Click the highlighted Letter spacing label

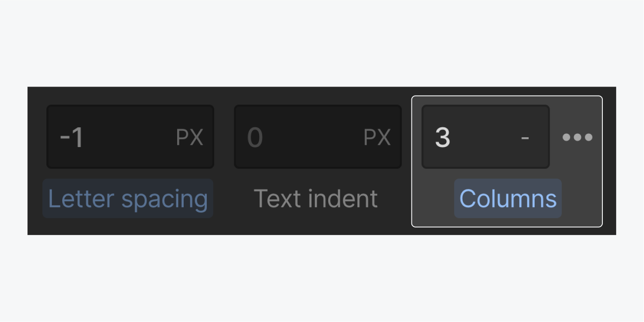coord(128,199)
